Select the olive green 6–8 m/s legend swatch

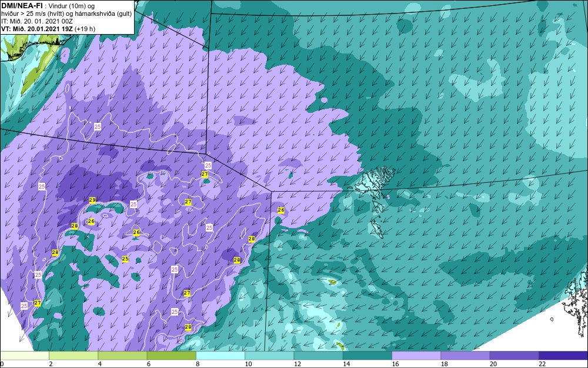click(x=171, y=355)
